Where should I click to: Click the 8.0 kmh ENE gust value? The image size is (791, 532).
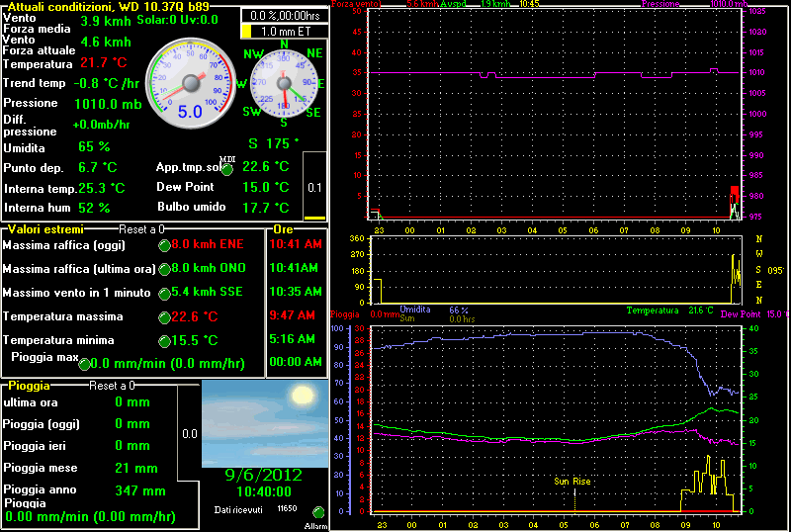coord(208,244)
